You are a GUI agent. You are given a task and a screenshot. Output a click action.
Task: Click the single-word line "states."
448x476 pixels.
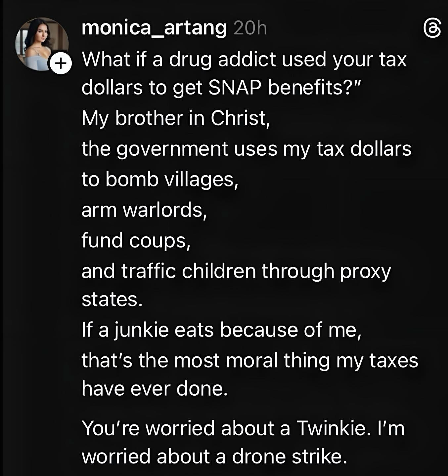point(112,299)
